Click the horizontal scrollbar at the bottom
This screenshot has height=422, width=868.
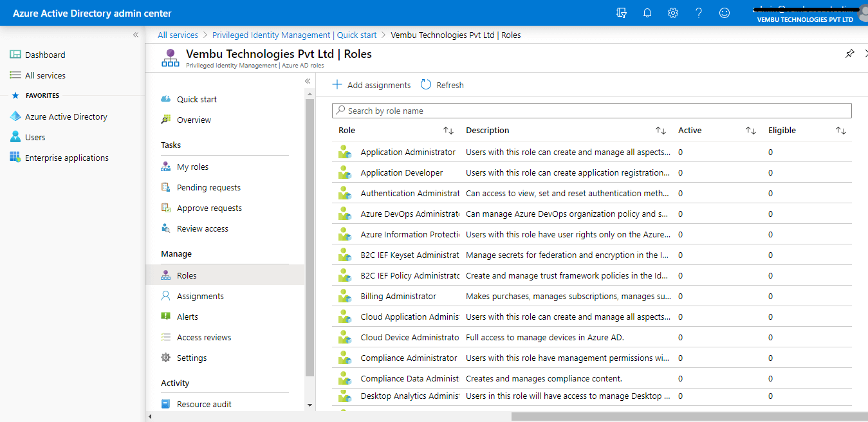[689, 416]
